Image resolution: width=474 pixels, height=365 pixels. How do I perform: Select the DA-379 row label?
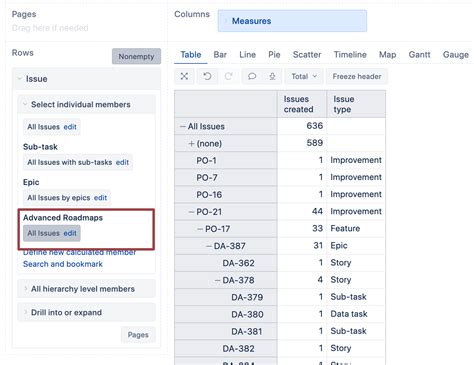(247, 297)
